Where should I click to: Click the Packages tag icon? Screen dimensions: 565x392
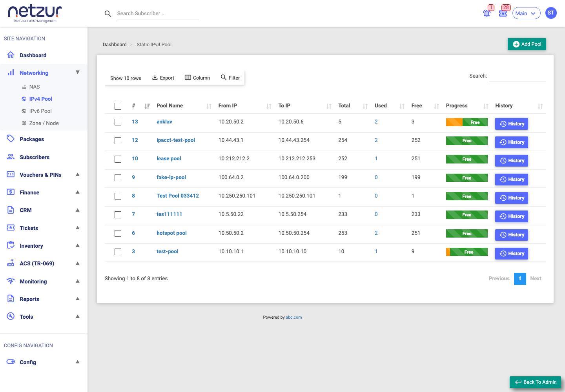tap(11, 139)
